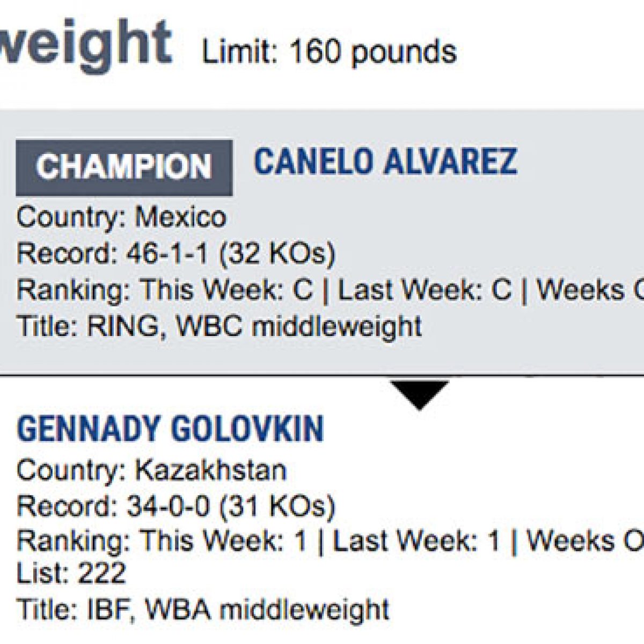Viewport: 644px width, 644px height.
Task: Click the CHAMPION badge
Action: click(x=124, y=167)
